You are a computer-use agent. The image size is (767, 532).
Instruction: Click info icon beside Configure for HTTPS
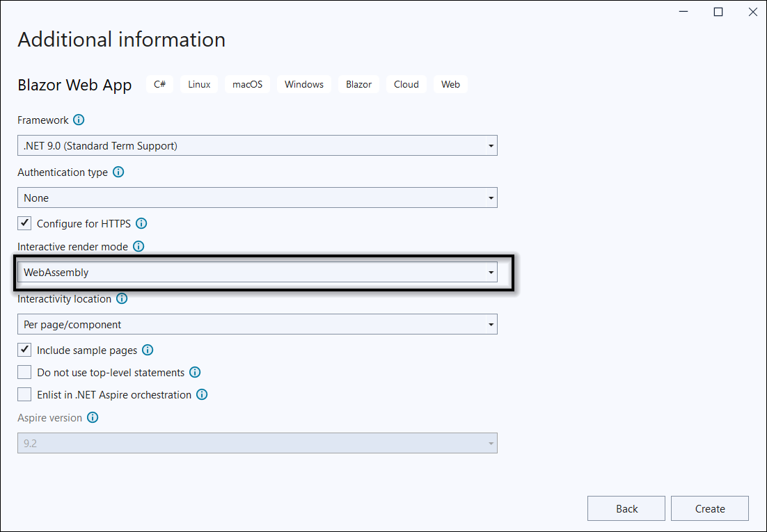pos(141,223)
